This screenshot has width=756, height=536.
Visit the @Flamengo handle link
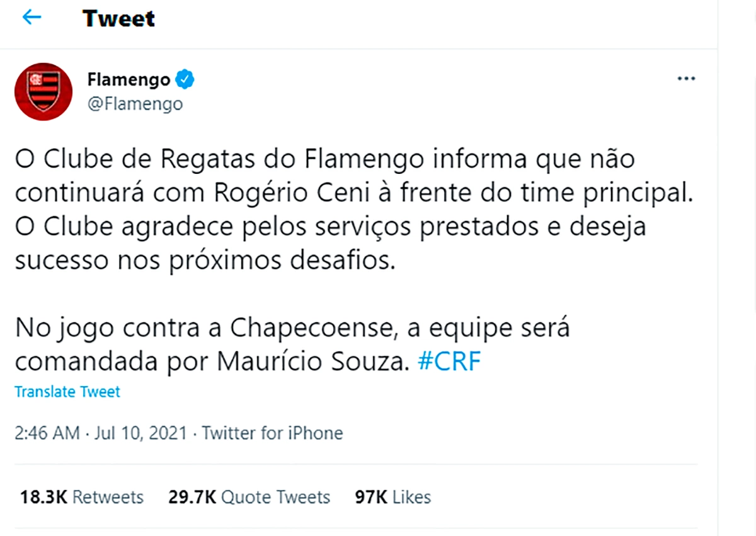coord(135,103)
